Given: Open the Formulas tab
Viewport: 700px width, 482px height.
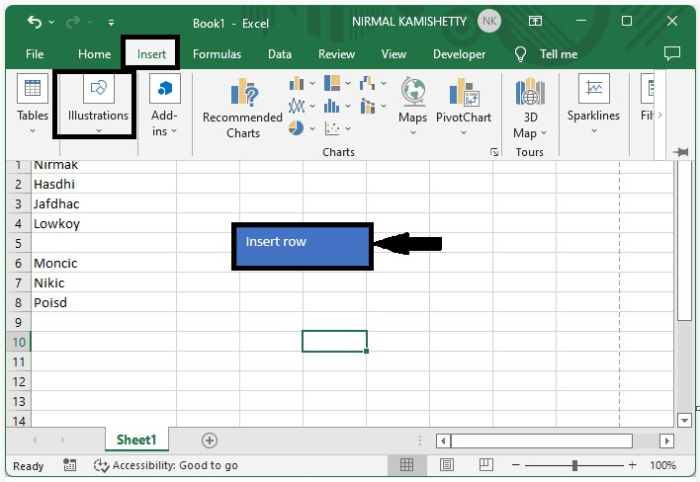Looking at the screenshot, I should pos(217,54).
